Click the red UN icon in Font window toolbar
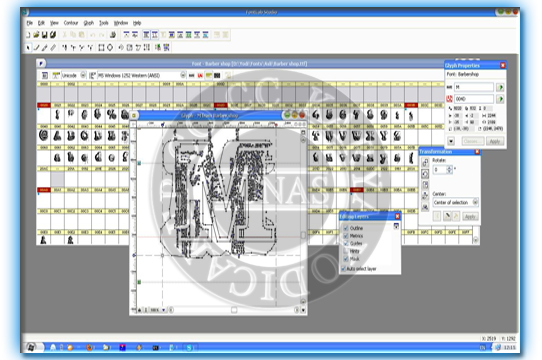Image resolution: width=542 pixels, height=360 pixels. point(200,75)
